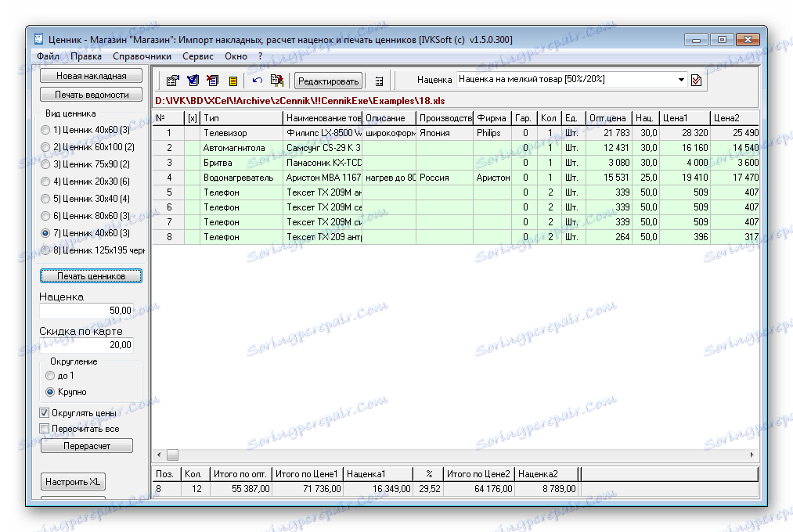Choose rounding option 'до 1'
This screenshot has height=532, width=793.
pos(50,376)
